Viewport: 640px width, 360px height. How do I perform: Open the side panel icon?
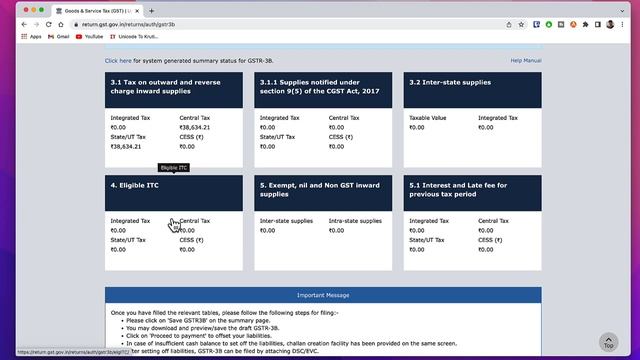coord(598,24)
